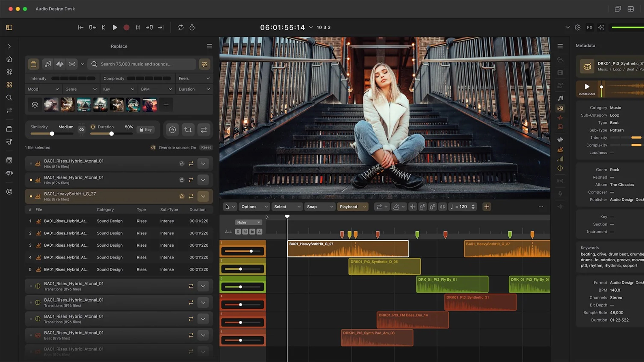Open search filter settings icon
644x362 pixels.
point(204,64)
